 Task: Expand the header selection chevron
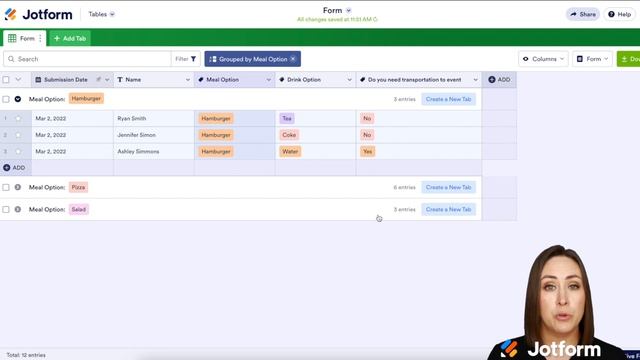click(18, 80)
